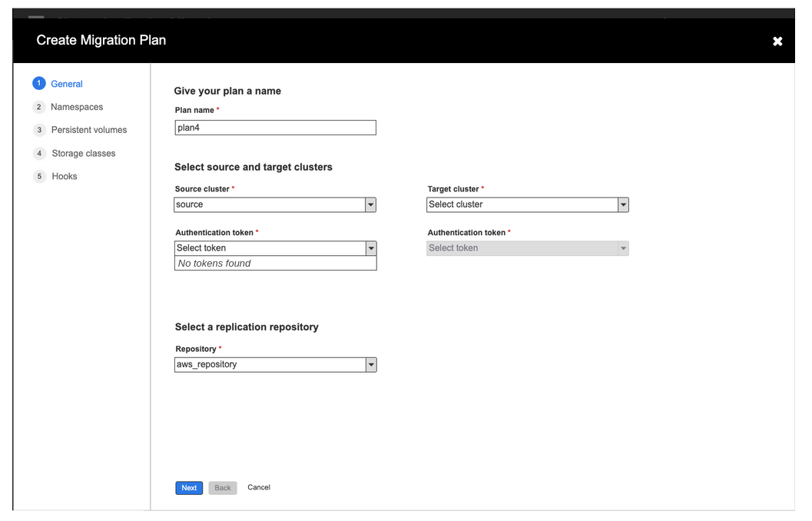
Task: Click the Next button
Action: [x=188, y=487]
